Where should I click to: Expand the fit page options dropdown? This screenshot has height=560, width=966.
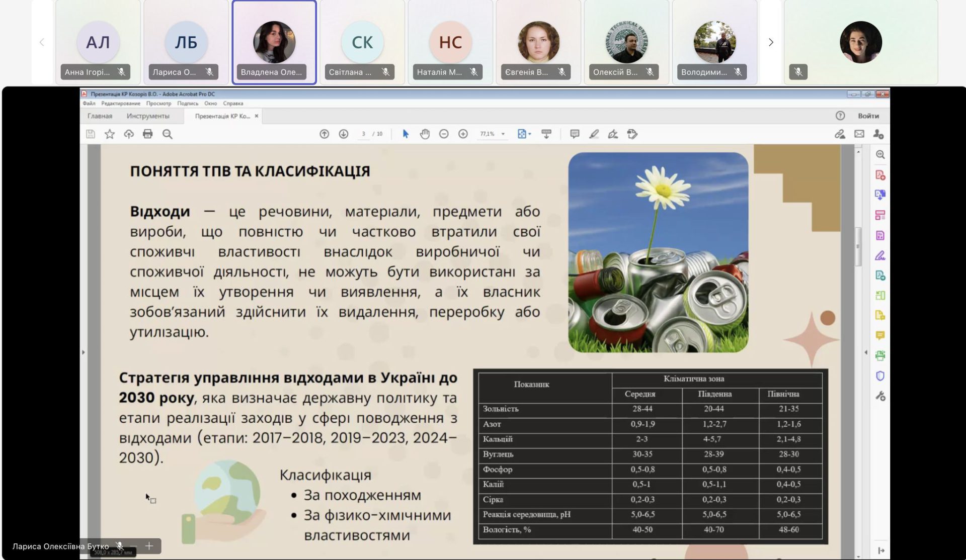pyautogui.click(x=530, y=134)
